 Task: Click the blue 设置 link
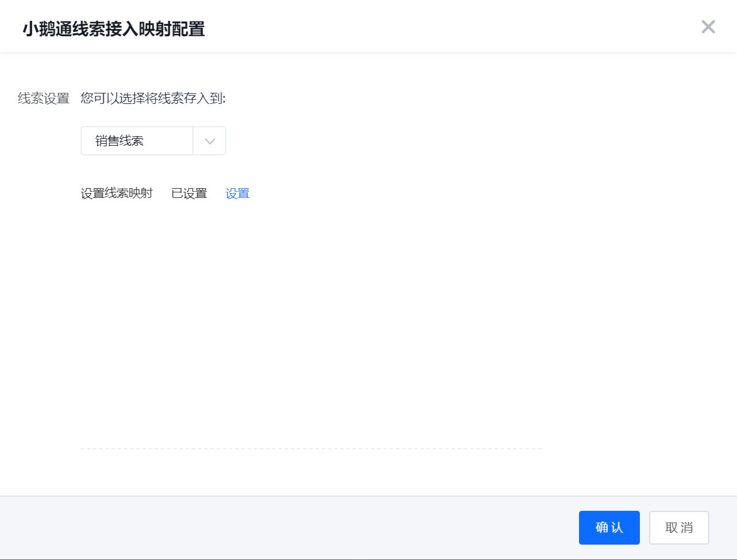click(x=237, y=193)
